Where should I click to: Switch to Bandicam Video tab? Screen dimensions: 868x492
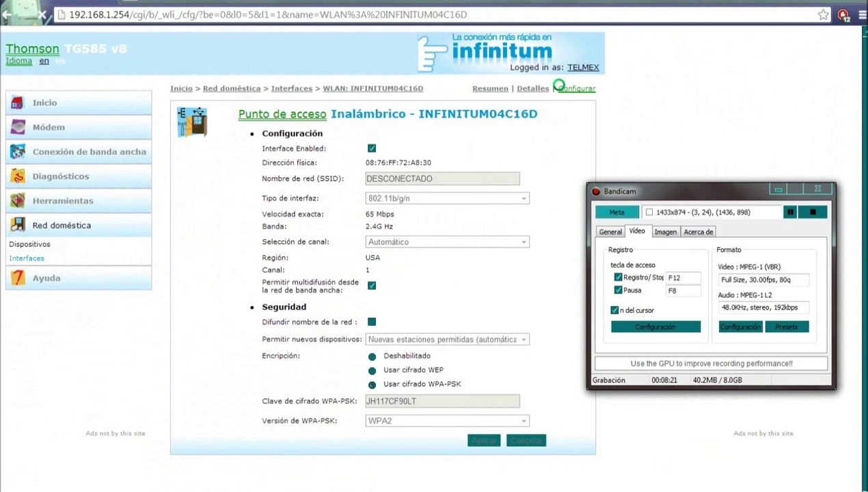tap(637, 231)
